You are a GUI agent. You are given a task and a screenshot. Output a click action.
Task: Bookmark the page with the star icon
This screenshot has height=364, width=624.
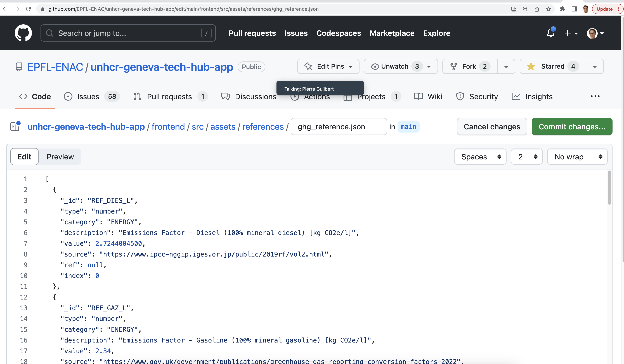(x=548, y=9)
